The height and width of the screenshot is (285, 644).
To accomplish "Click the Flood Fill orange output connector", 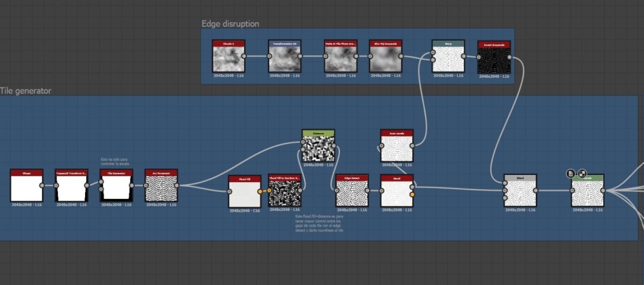I will tap(260, 191).
